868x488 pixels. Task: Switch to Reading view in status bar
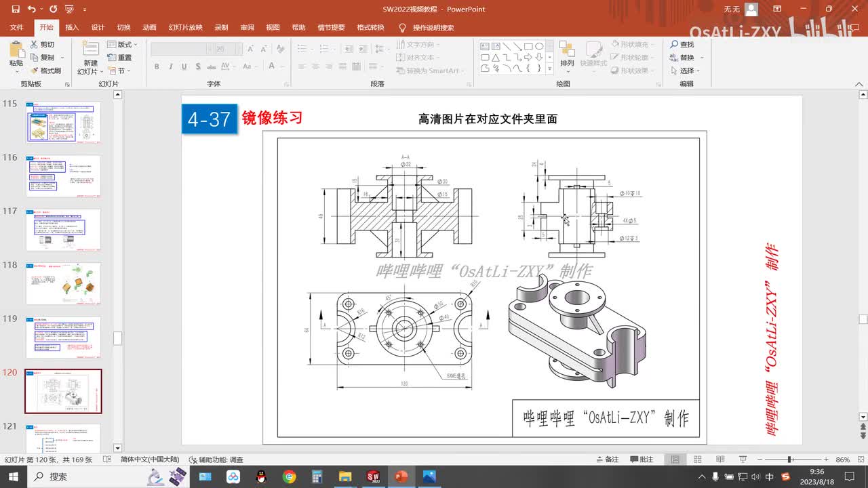coord(721,460)
